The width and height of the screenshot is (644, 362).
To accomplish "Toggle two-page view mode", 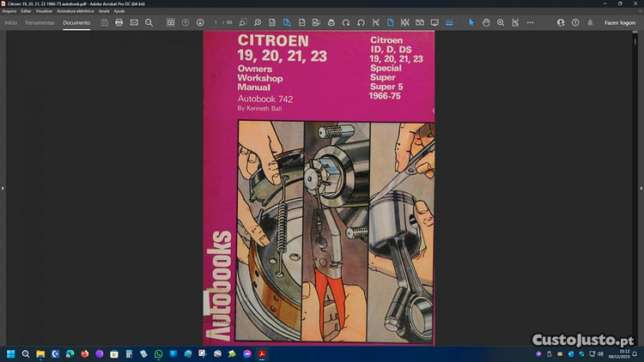I will coord(419,22).
